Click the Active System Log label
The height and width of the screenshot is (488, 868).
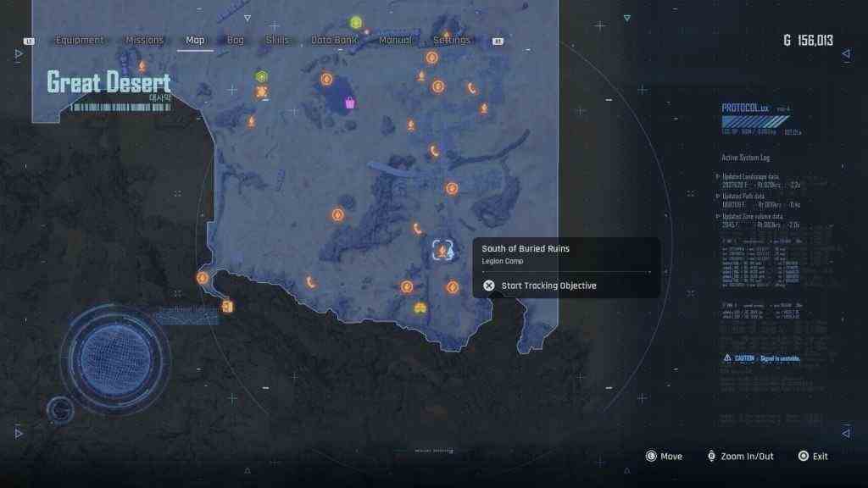(x=745, y=158)
